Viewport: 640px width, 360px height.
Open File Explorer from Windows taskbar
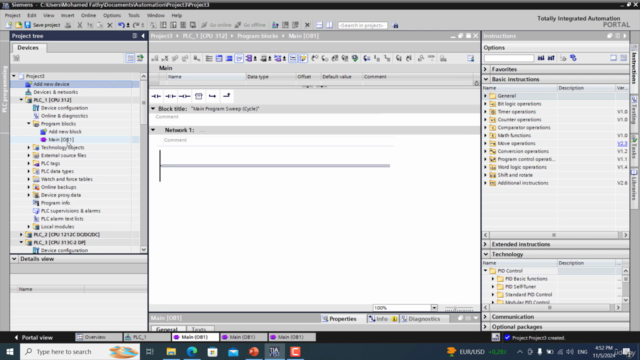[x=171, y=351]
